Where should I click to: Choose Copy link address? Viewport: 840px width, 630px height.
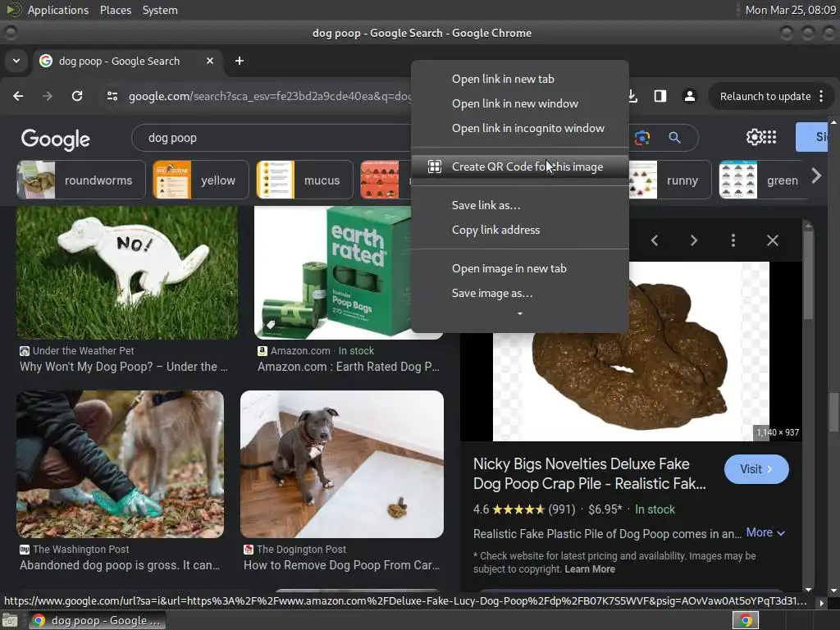495,230
